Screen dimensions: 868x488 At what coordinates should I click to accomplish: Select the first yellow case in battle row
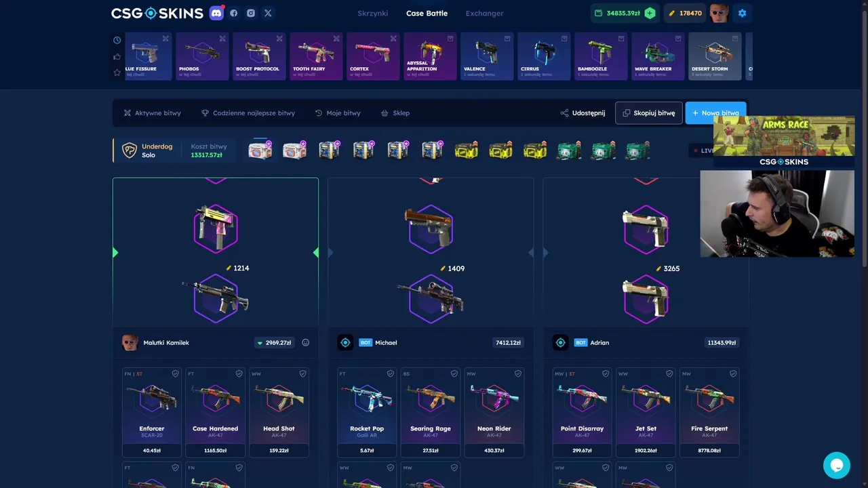point(466,150)
